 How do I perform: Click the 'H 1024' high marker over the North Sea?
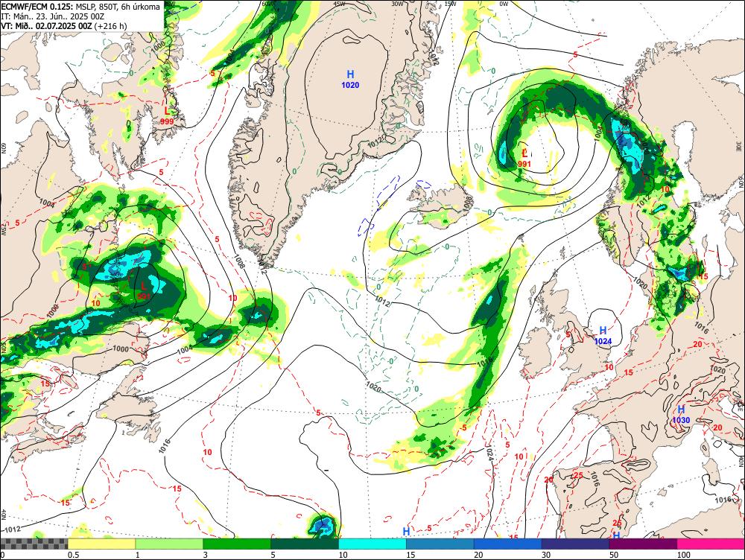603,335
